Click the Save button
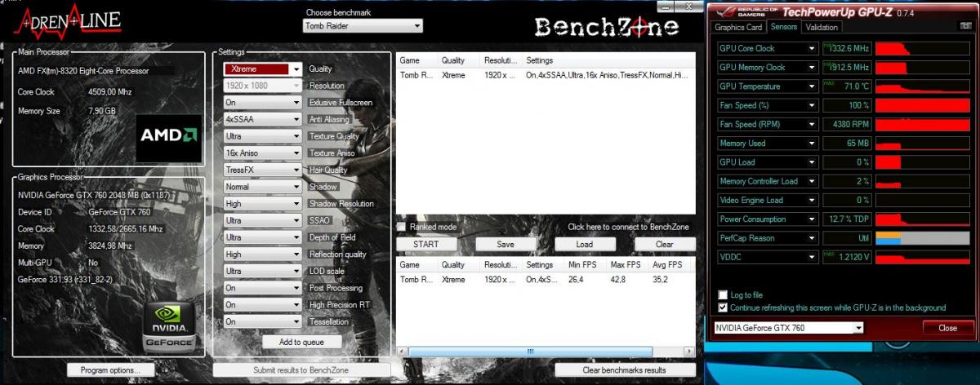The height and width of the screenshot is (385, 980). pos(506,244)
